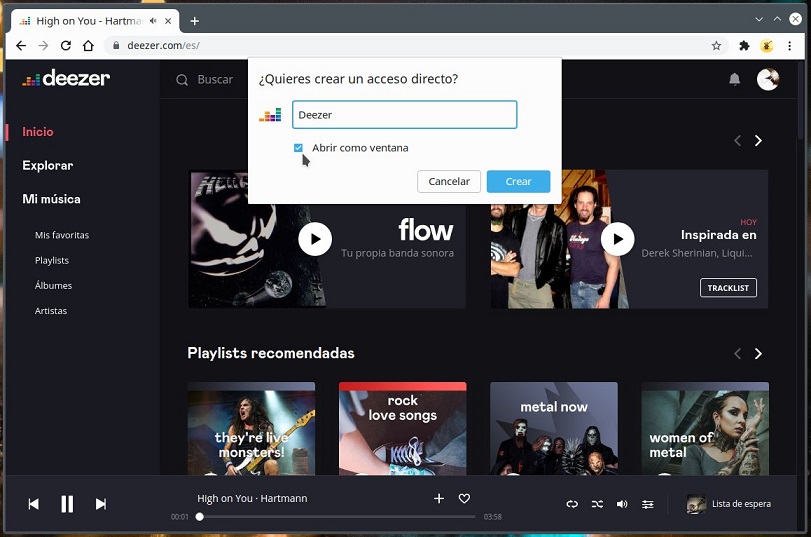The image size is (811, 537).
Task: Go back to previous track
Action: (34, 504)
